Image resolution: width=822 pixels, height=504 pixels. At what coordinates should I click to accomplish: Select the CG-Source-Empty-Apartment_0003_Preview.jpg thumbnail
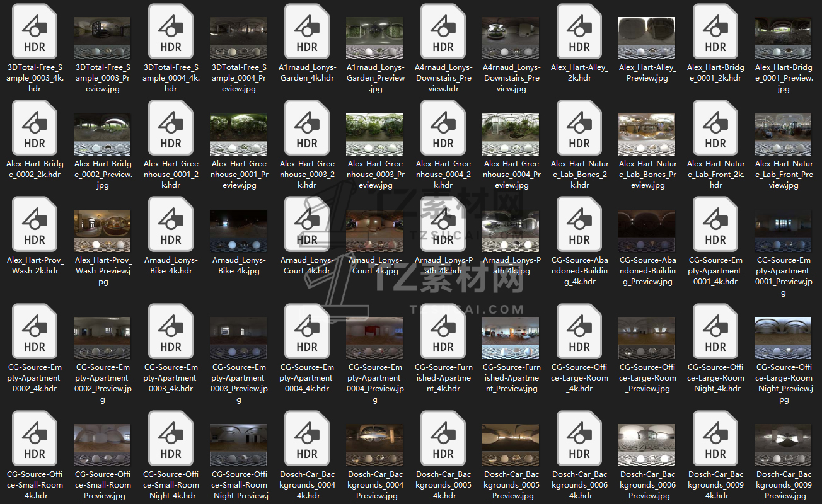(239, 338)
